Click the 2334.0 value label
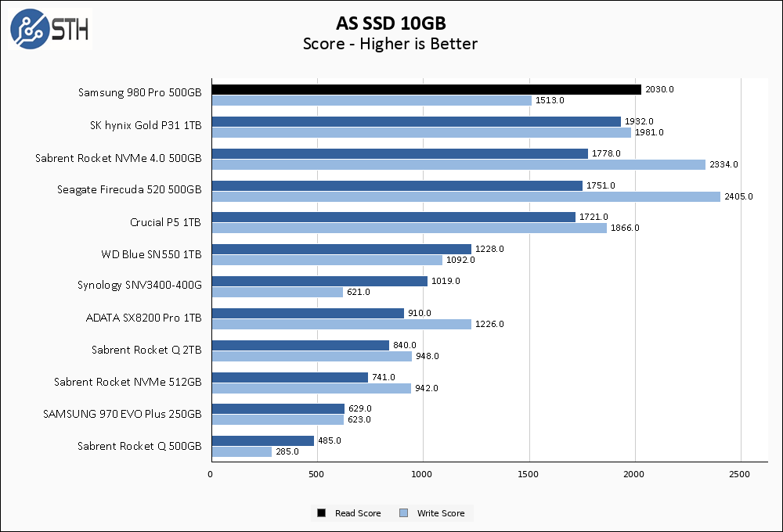 (x=723, y=164)
